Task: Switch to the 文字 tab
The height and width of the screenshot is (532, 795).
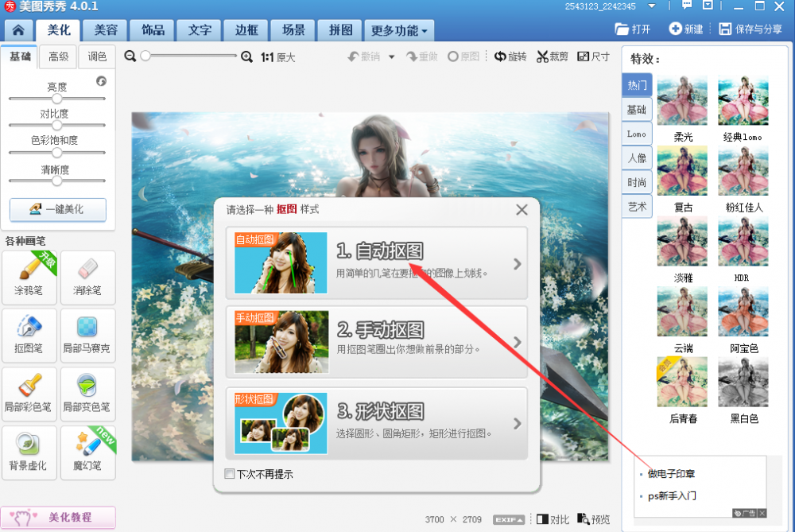Action: pyautogui.click(x=200, y=30)
